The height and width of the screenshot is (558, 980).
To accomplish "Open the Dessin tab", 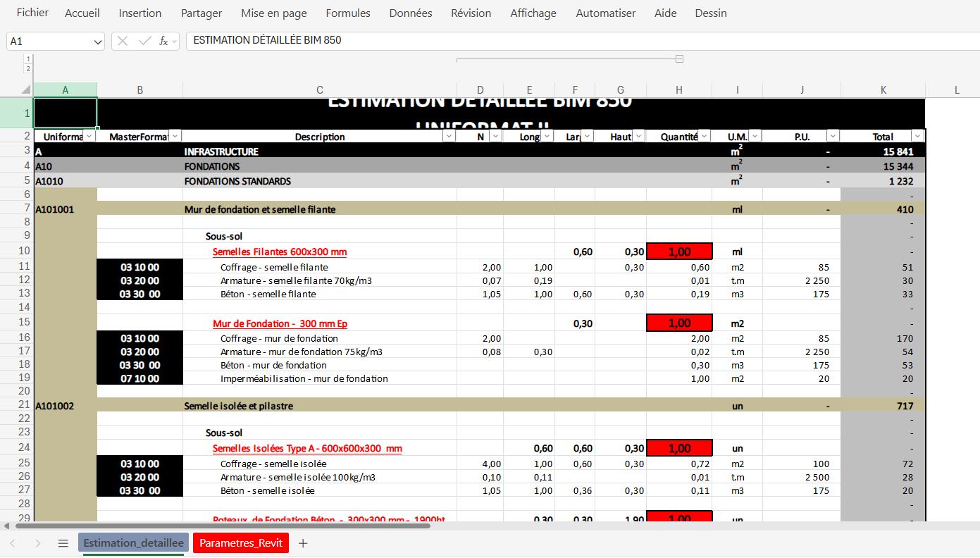I will (x=711, y=13).
